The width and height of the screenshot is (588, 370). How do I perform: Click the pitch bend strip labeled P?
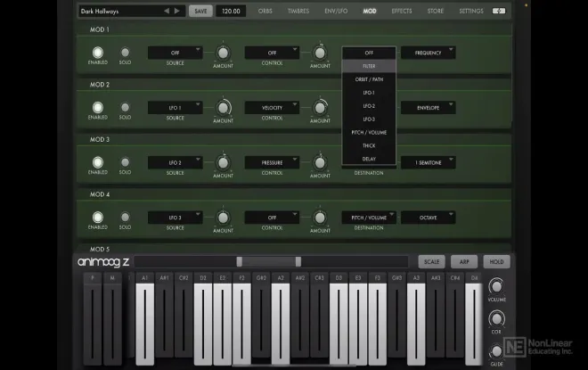(x=93, y=319)
